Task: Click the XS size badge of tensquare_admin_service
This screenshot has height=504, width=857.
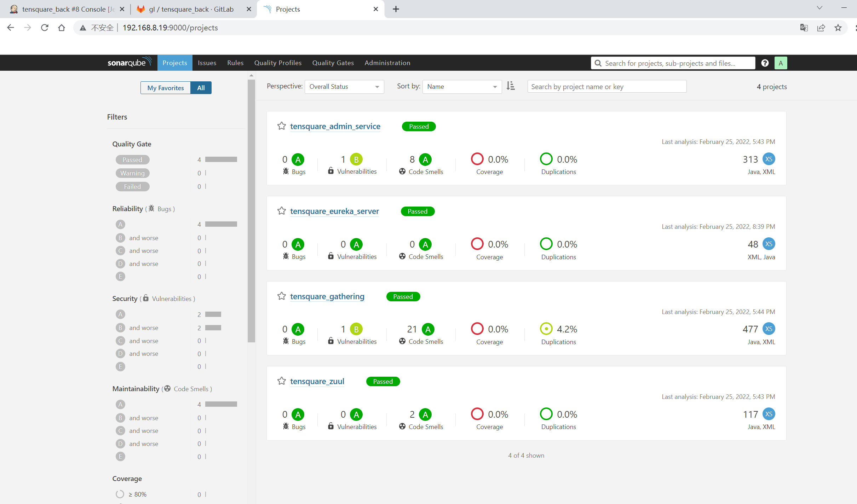Action: tap(769, 159)
